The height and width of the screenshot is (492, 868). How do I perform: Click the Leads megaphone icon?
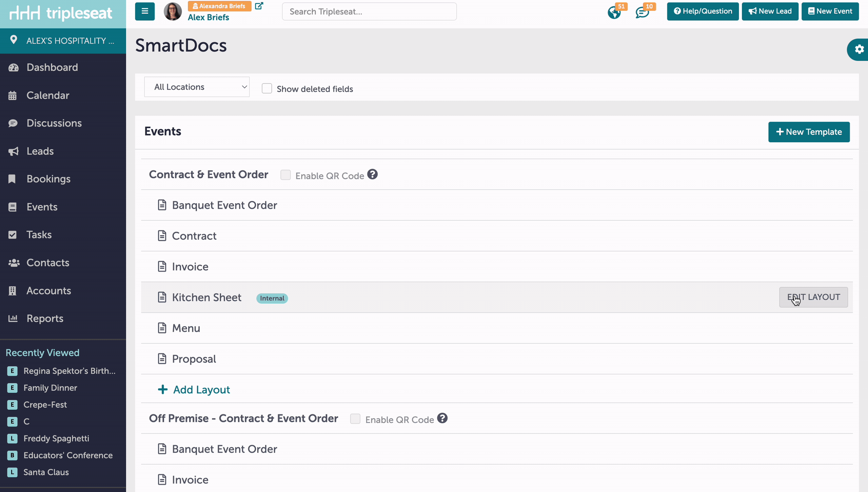13,151
